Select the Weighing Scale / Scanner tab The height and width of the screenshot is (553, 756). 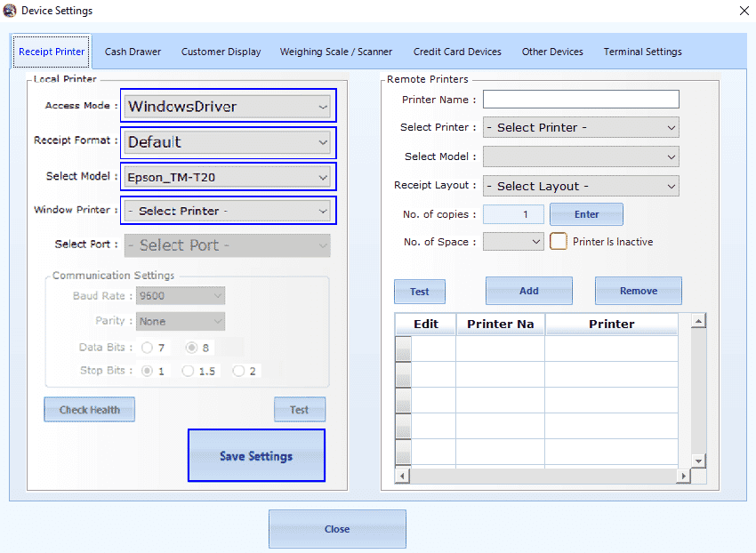[x=335, y=52]
